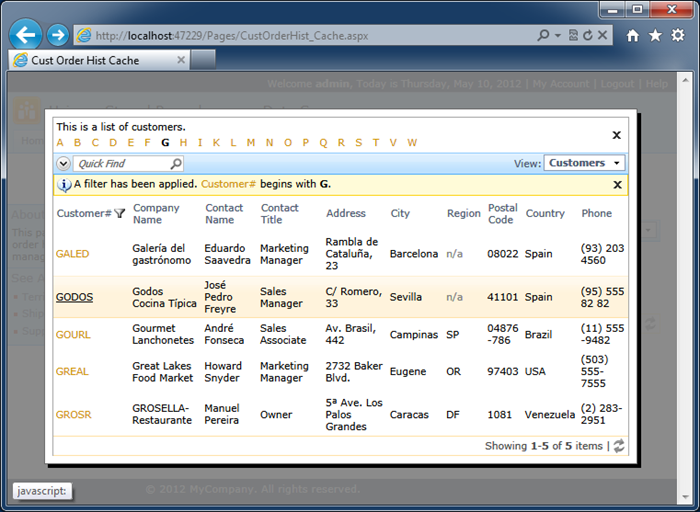The image size is (700, 512).
Task: Click Customer# link in filter message
Action: [x=228, y=184]
